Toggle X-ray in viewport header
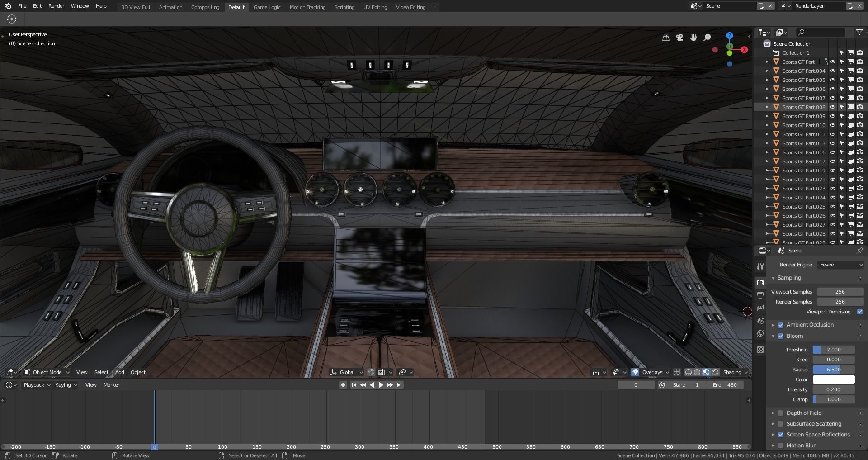Viewport: 868px width, 460px height. (677, 372)
